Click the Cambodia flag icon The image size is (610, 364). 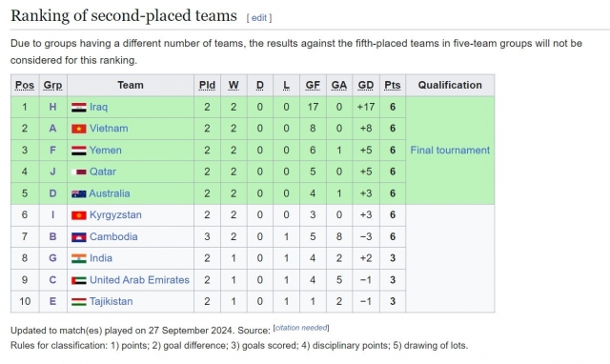coord(78,237)
